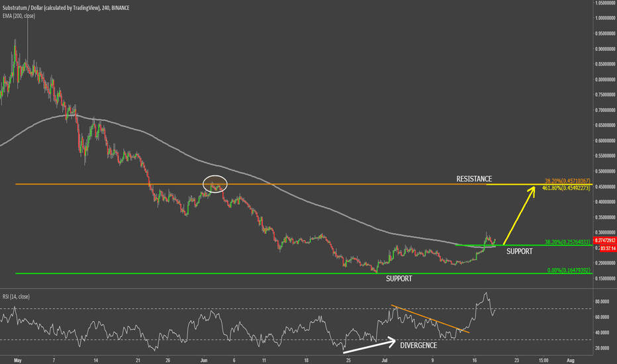Screen dimensions: 617x364
Task: Click the 0.15000000 price axis label
Action: [605, 279]
